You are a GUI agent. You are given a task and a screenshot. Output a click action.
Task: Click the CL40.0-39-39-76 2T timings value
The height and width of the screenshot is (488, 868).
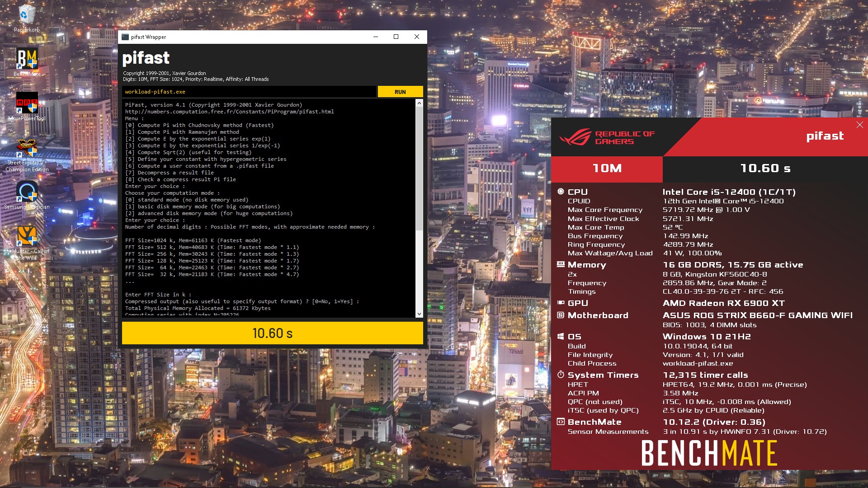[723, 291]
